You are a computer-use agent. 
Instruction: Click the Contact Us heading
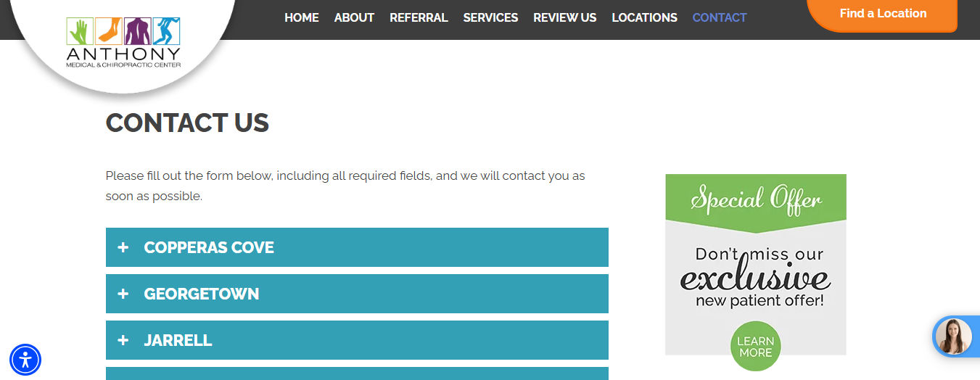(x=187, y=123)
